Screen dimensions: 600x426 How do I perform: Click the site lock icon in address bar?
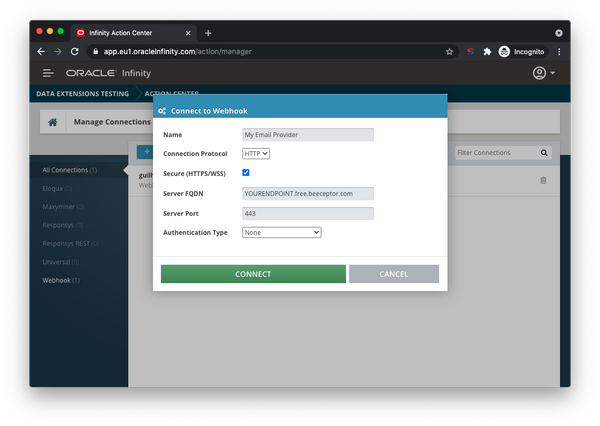click(x=96, y=52)
